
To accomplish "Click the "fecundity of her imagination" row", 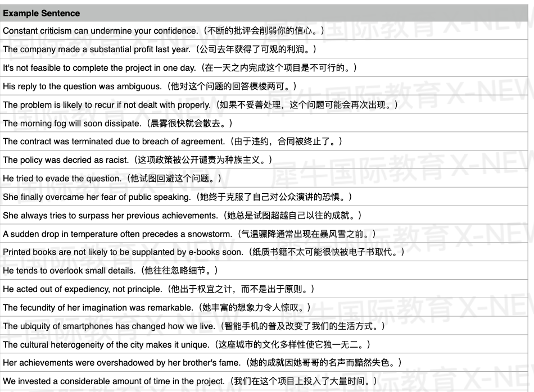I will coord(157,308).
